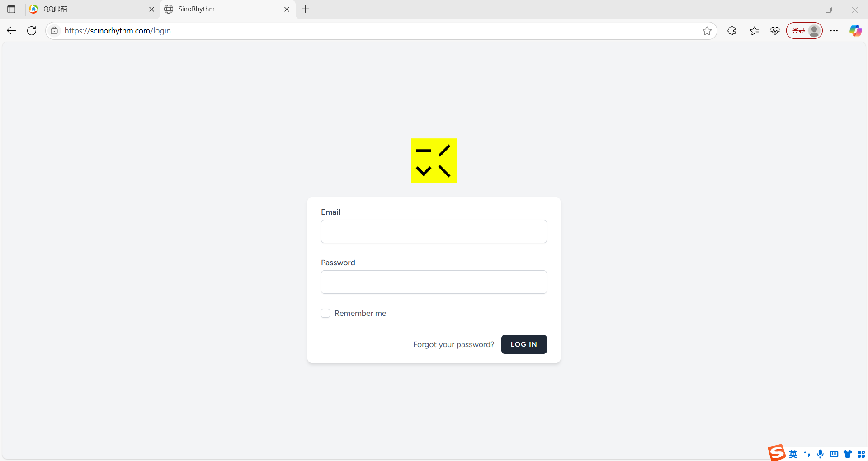Open Browser essentials heart icon

pyautogui.click(x=775, y=31)
